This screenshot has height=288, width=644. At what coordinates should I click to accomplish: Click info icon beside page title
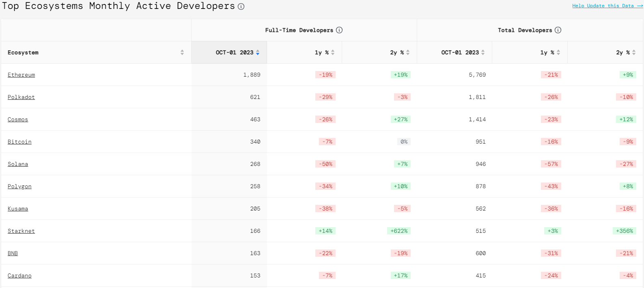pyautogui.click(x=241, y=6)
